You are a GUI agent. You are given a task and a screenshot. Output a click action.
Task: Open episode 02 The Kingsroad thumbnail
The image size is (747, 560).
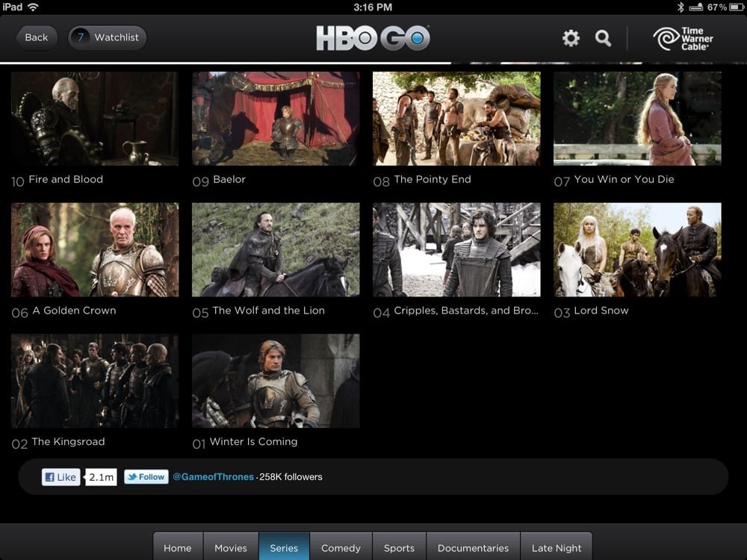pos(95,381)
